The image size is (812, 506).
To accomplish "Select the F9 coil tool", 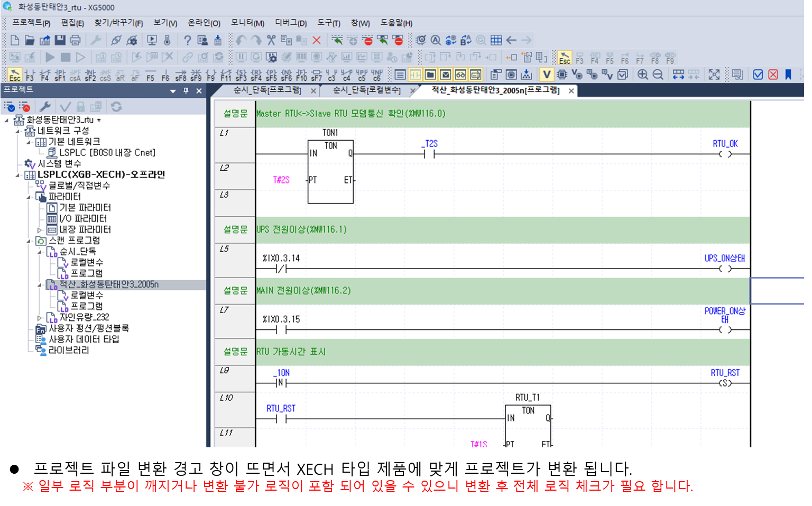I will tap(211, 75).
